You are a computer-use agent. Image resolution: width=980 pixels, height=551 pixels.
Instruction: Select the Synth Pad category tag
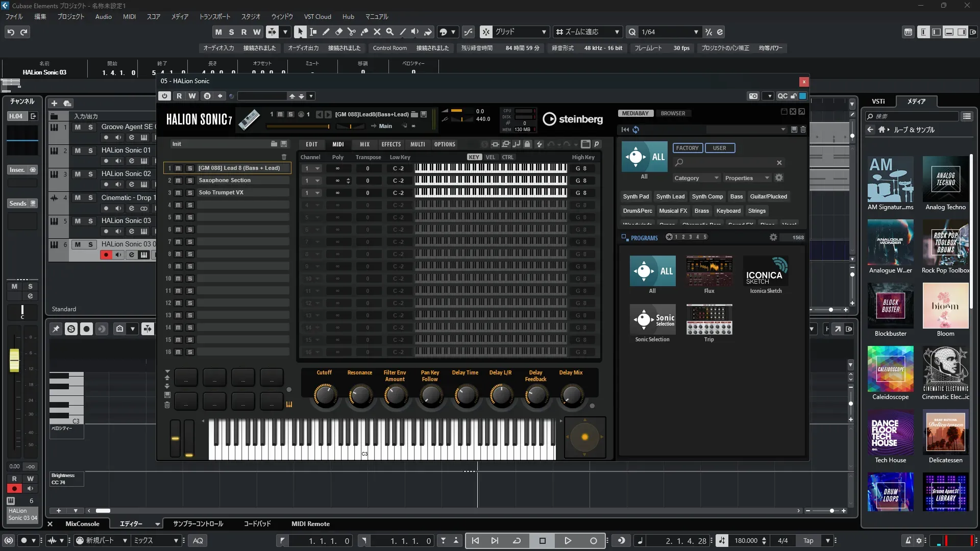(635, 196)
